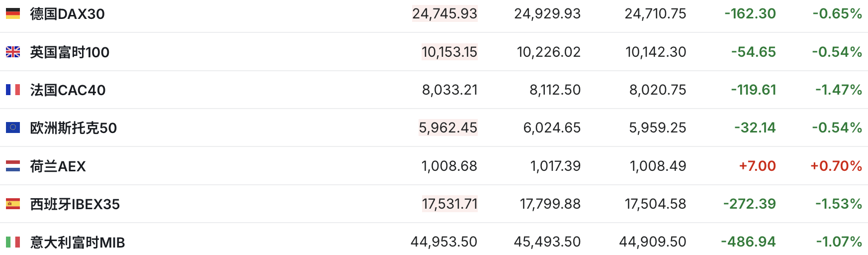The height and width of the screenshot is (255, 868).
Task: Open the 欧洲斯托克50 index page
Action: click(x=73, y=128)
